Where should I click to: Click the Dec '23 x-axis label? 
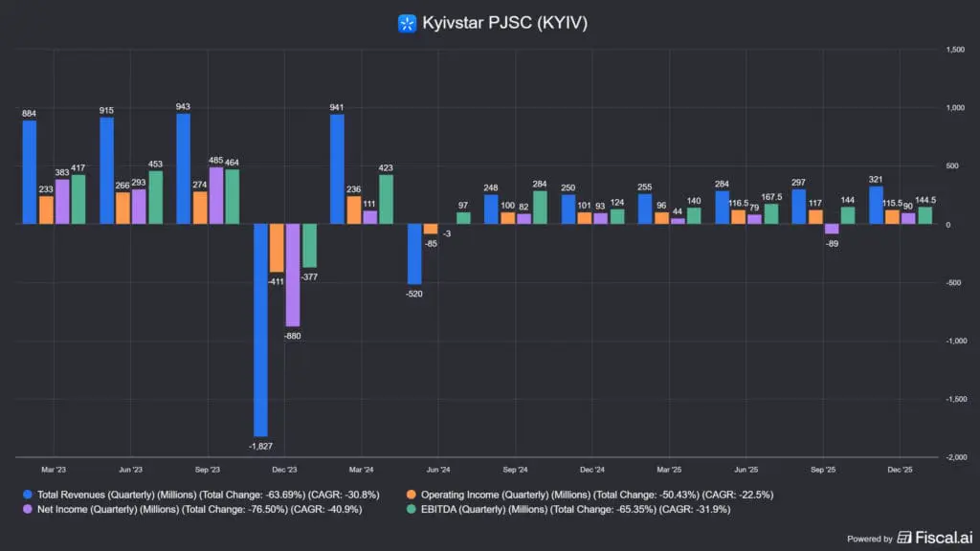[x=284, y=470]
